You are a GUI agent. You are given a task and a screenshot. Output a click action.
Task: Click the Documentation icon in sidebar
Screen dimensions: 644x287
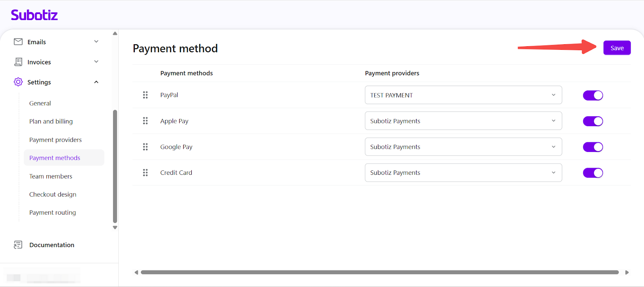pos(18,245)
